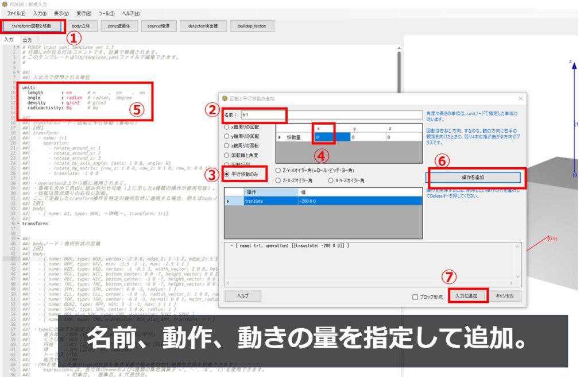Select the X-Y-Zオイラー角 radio button
The image size is (588, 377).
tap(331, 180)
